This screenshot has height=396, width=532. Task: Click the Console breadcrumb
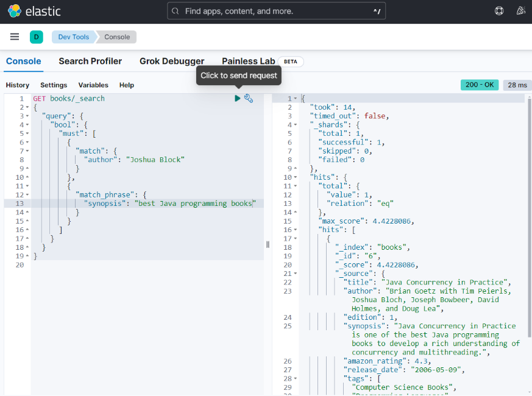click(x=117, y=37)
